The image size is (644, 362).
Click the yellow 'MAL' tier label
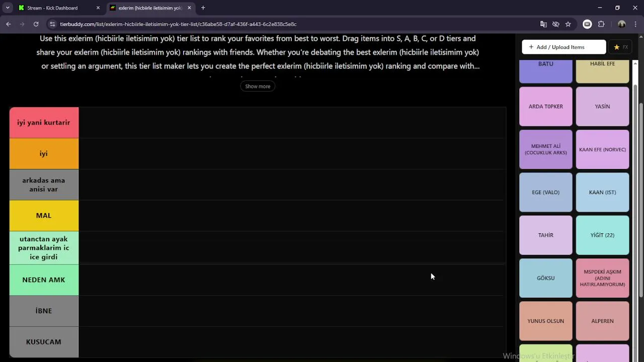coord(44,216)
